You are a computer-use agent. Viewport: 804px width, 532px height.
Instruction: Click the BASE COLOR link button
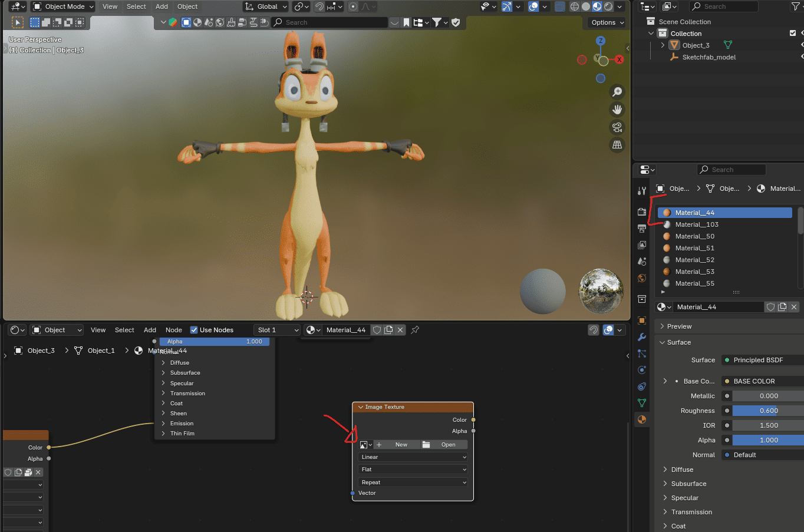pos(763,381)
